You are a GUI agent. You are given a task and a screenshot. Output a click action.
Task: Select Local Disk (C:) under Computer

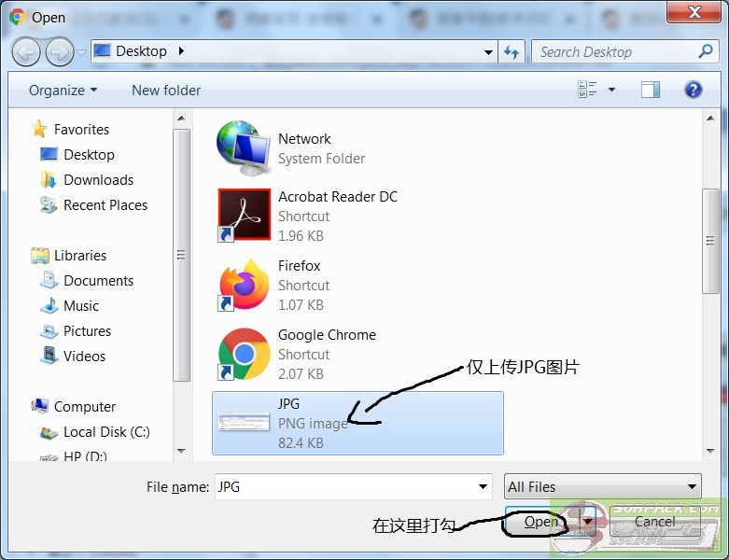106,432
